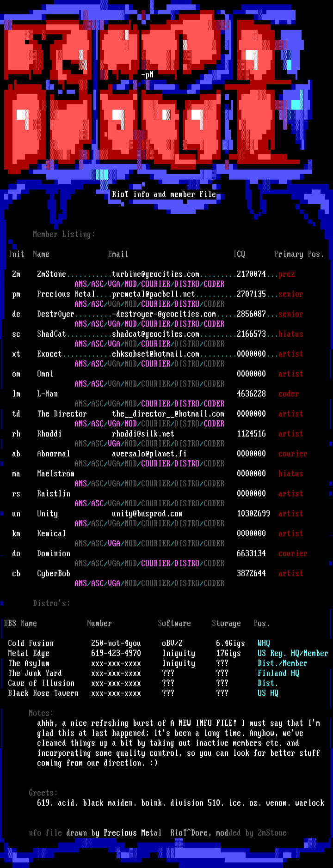The width and height of the screenshot is (333, 868).
Task: Click the unity@busprod.com email address
Action: coord(147,514)
